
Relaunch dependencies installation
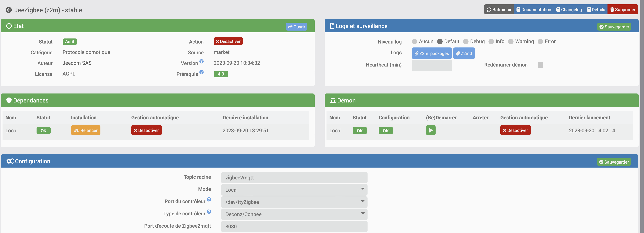(85, 130)
